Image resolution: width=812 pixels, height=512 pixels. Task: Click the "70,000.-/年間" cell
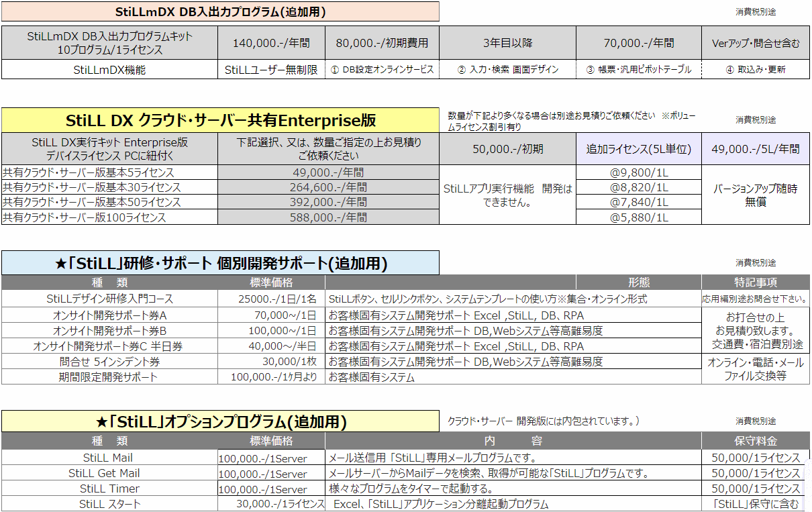point(638,43)
